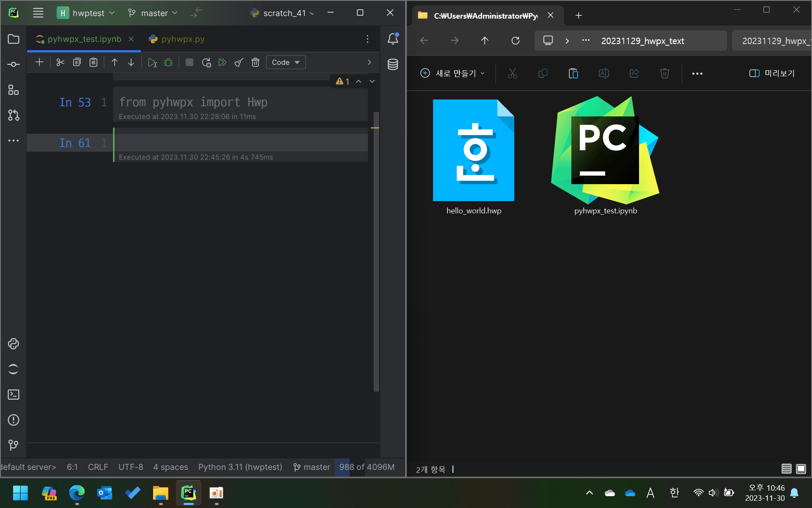This screenshot has height=508, width=812.
Task: Switch Explorer to large icons view
Action: point(801,469)
